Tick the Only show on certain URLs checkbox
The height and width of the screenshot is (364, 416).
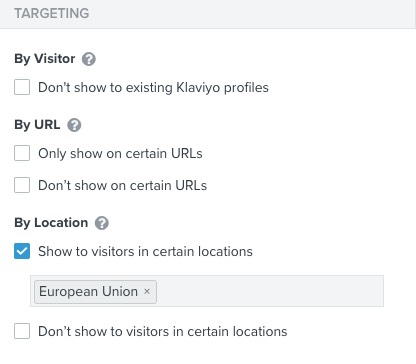[22, 153]
